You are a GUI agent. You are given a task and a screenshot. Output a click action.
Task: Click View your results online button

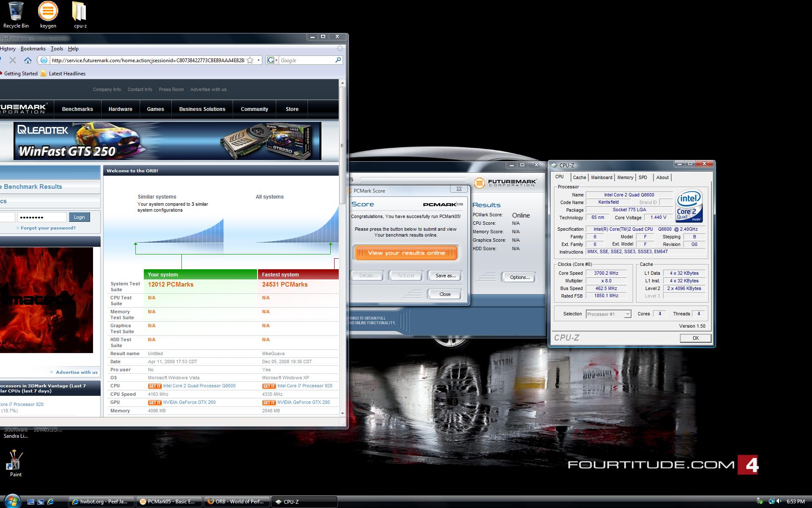click(x=406, y=253)
